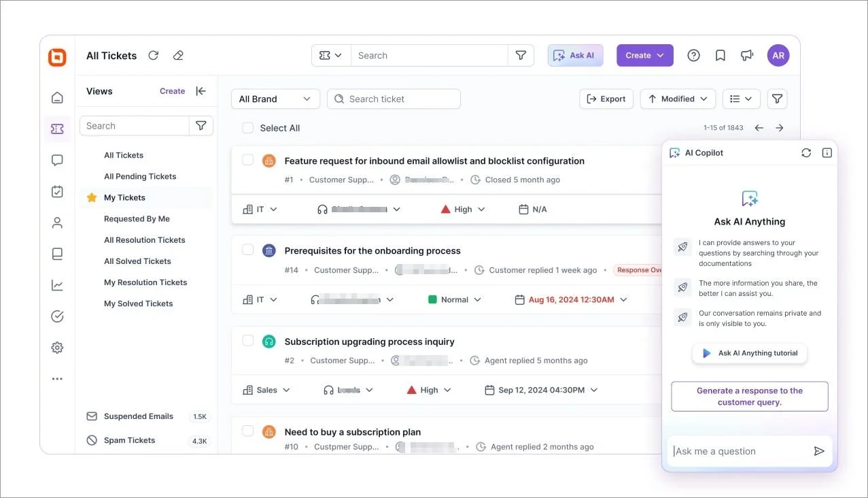Open the Contacts section via person icon

57,222
